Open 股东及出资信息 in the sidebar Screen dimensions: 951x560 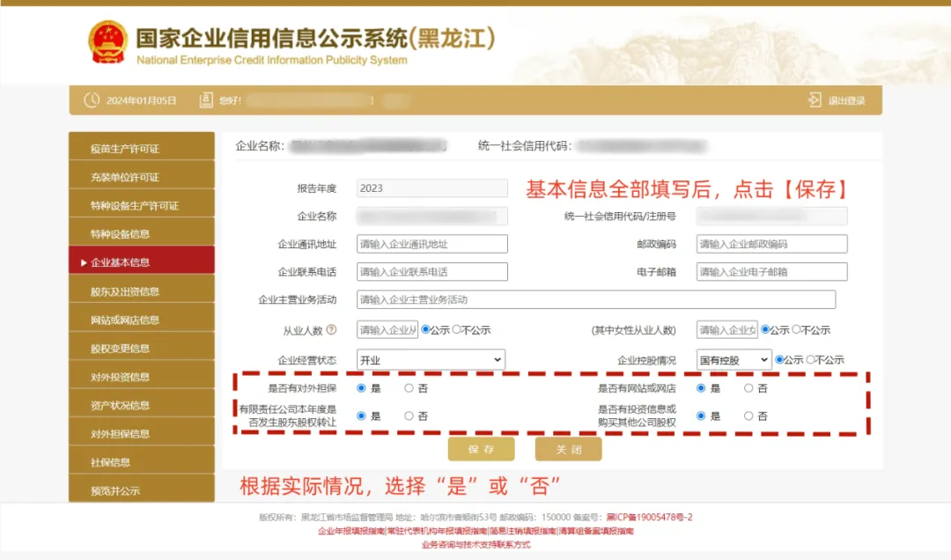142,291
